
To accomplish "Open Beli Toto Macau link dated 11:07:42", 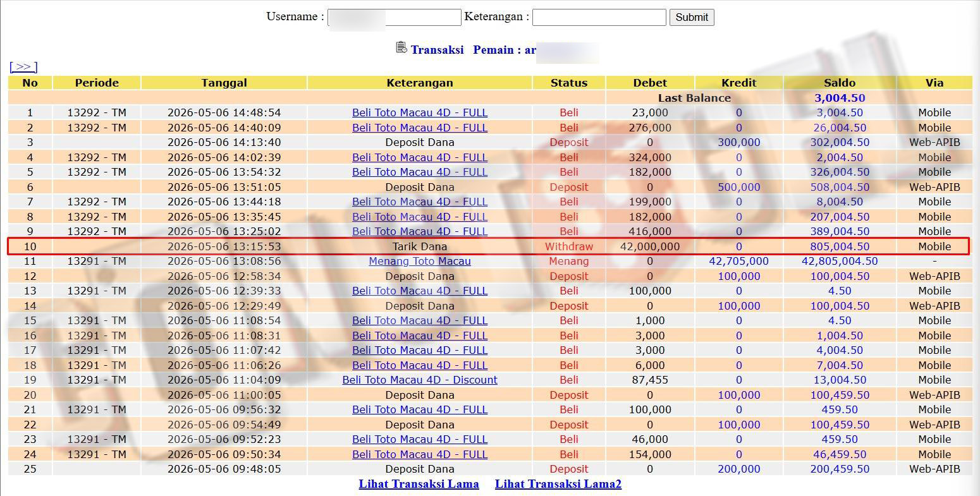I will pyautogui.click(x=420, y=350).
